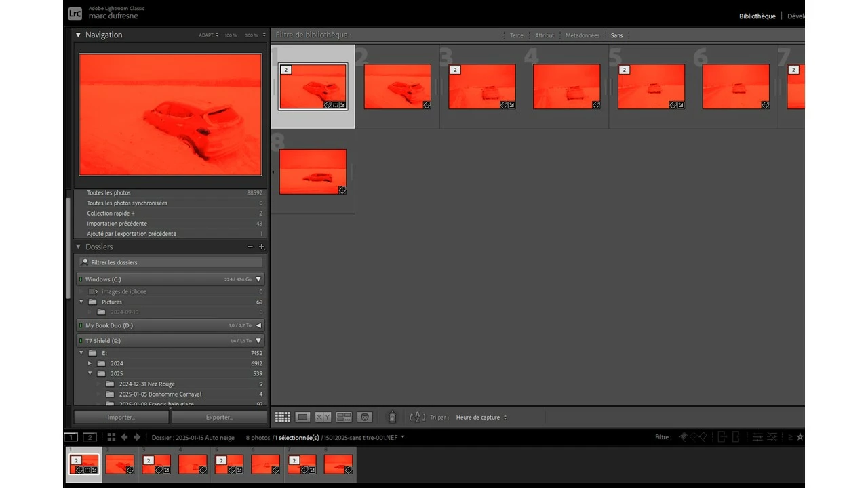Image resolution: width=868 pixels, height=488 pixels.
Task: Open the ADAPT zoom dropdown
Action: (x=209, y=35)
